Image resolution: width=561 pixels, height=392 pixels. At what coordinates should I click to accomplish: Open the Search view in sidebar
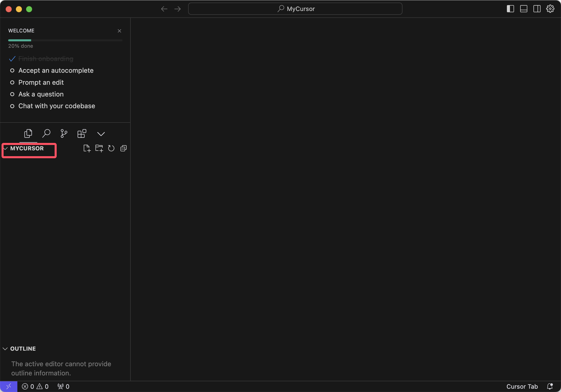46,133
